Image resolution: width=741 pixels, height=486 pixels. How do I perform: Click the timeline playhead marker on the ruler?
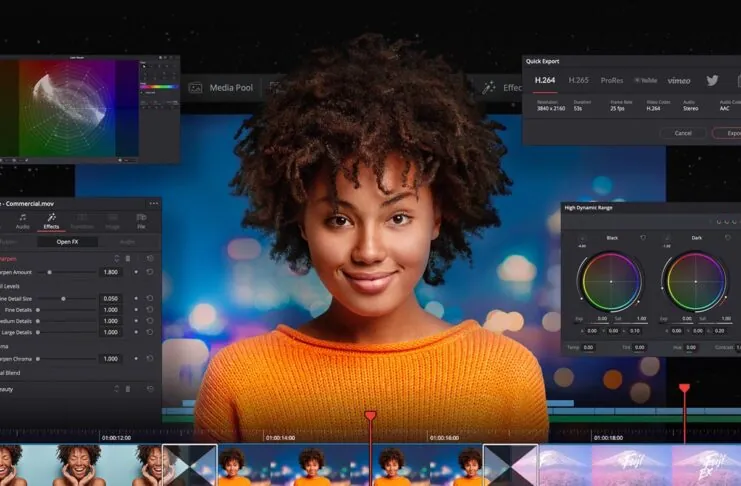point(370,416)
